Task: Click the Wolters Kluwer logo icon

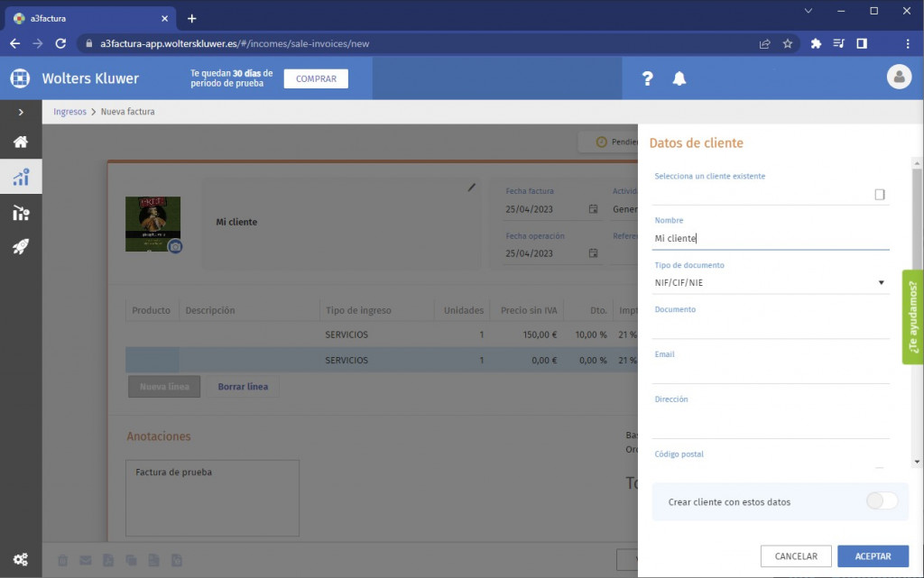Action: click(20, 78)
